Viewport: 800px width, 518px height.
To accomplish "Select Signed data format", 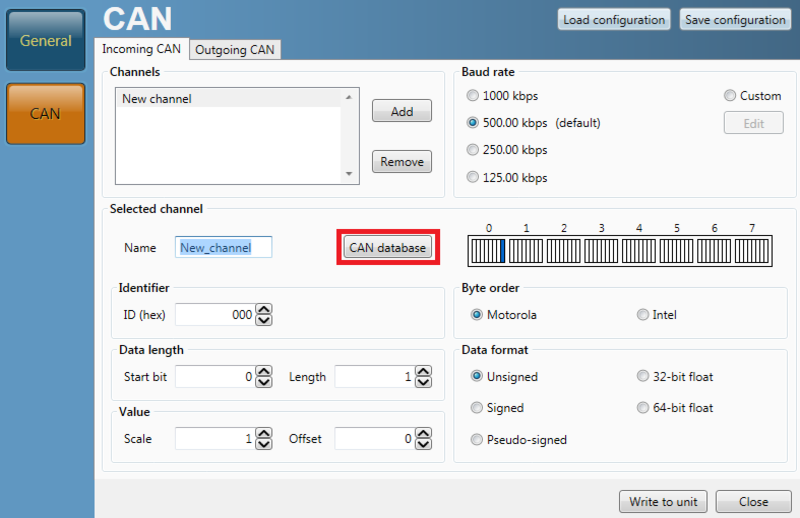I will coord(477,408).
